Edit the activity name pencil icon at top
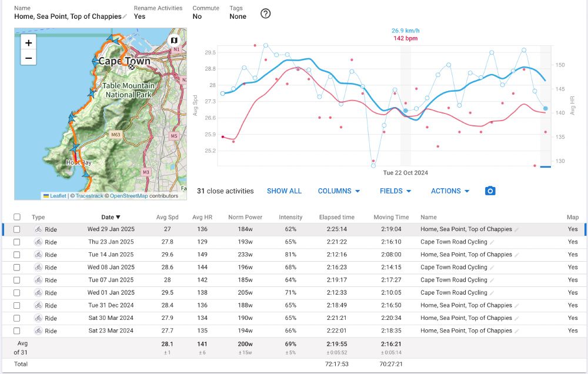Screen dimensions: 588x374 click(x=125, y=16)
